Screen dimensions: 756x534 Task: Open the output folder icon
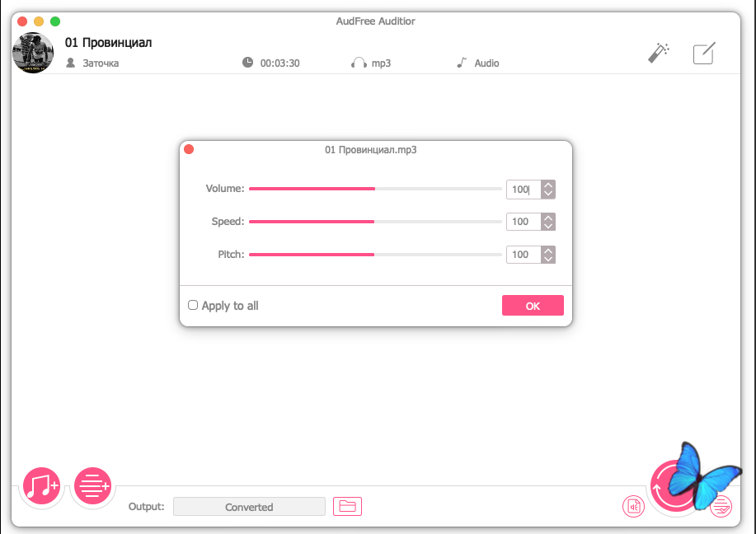coord(347,507)
